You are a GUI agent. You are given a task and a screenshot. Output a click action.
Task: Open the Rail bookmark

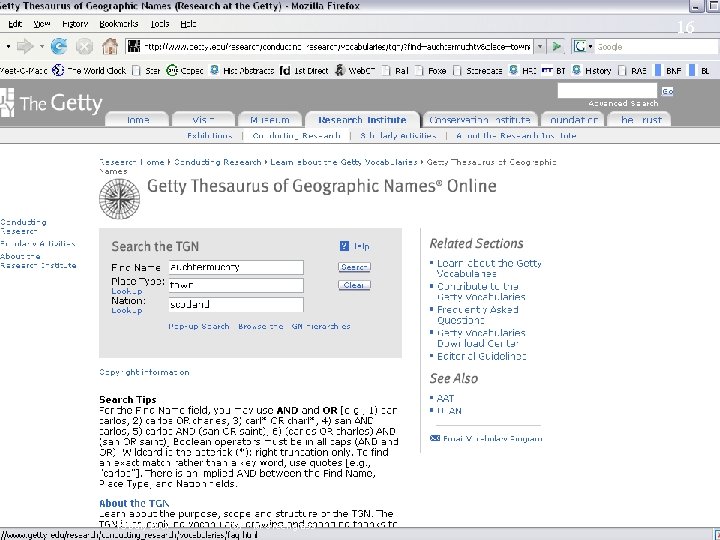(x=395, y=71)
